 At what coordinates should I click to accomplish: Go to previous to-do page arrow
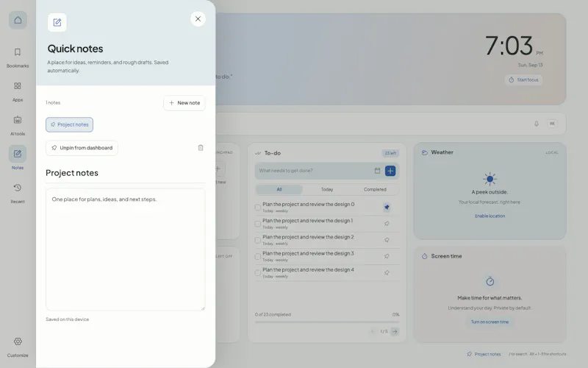coord(373,332)
